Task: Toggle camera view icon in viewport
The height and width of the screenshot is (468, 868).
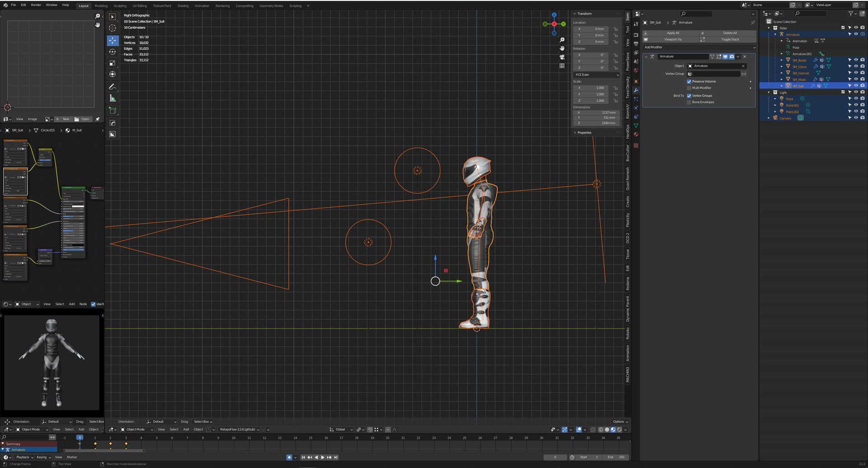Action: [x=562, y=57]
